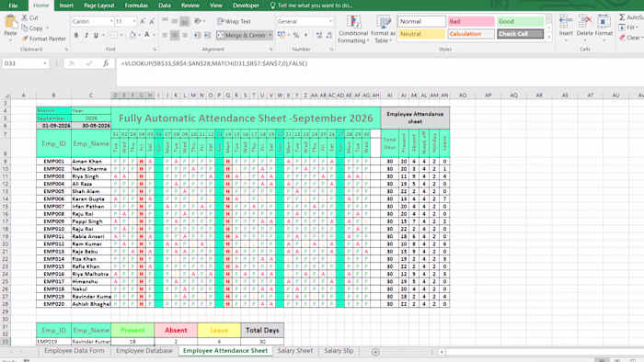Click the Decrease Decimal icon
Viewport: 644px width, 362px height.
tap(329, 35)
